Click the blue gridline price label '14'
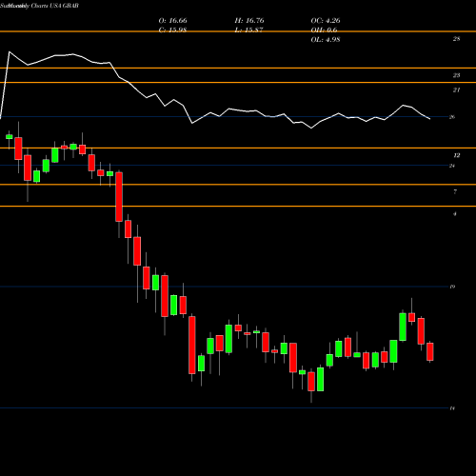The width and height of the screenshot is (476, 476). click(x=452, y=408)
